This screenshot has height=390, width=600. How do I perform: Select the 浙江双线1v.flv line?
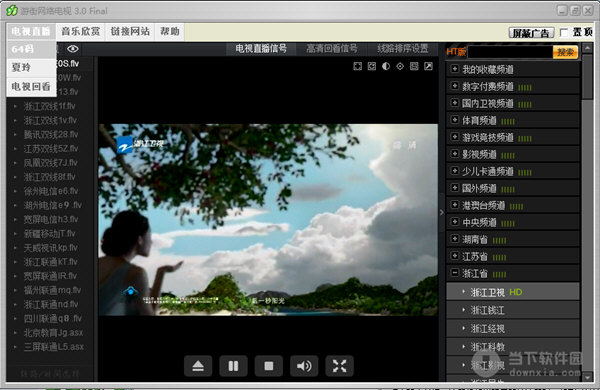pyautogui.click(x=50, y=120)
